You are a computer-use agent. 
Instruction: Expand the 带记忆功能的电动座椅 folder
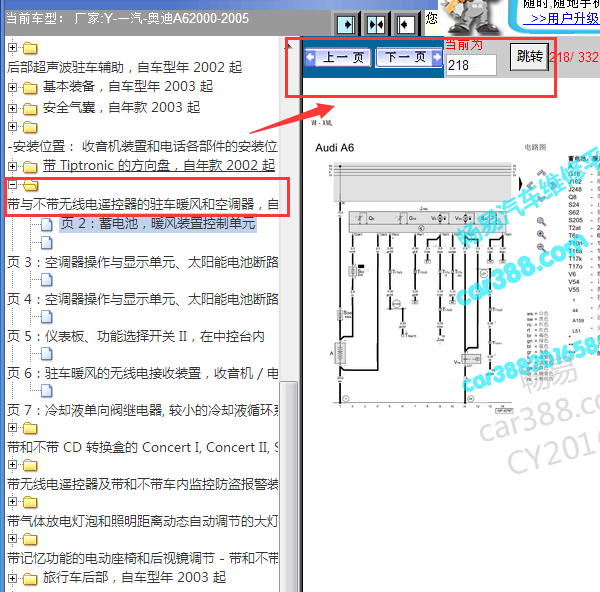(x=12, y=539)
